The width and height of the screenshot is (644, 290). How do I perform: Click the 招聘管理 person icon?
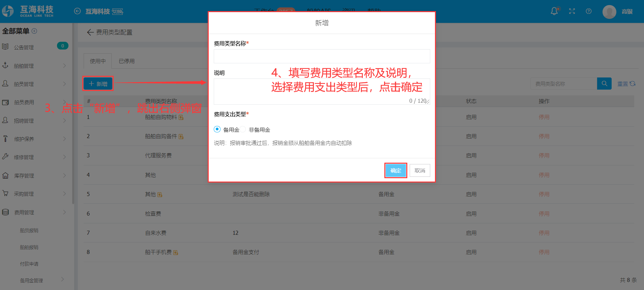click(x=5, y=120)
